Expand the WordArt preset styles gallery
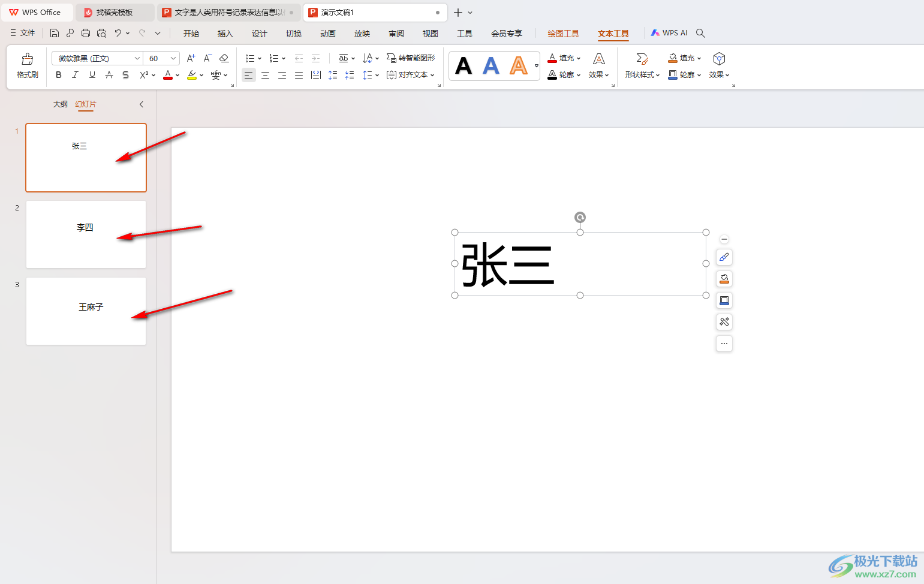This screenshot has width=924, height=584. point(537,66)
